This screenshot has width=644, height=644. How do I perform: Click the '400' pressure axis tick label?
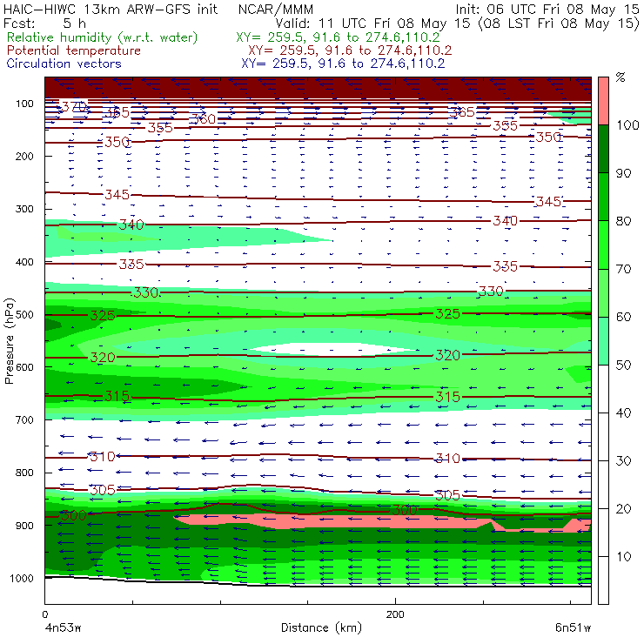click(x=24, y=262)
